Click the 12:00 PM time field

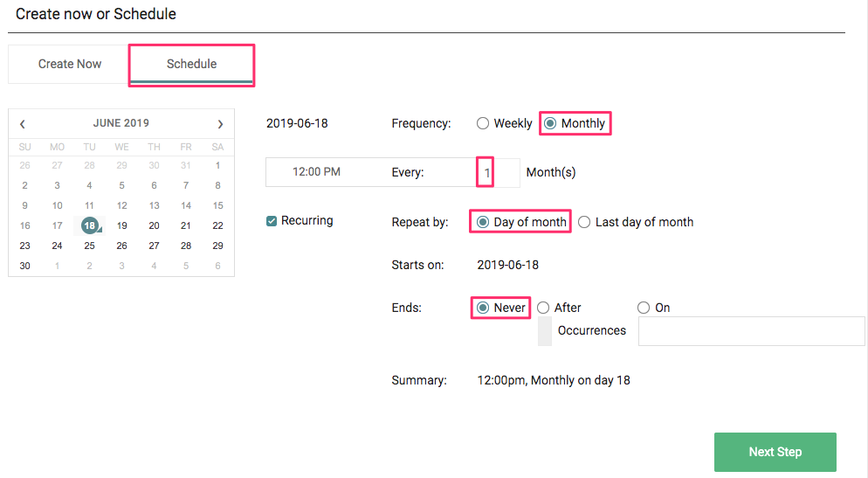(x=316, y=172)
